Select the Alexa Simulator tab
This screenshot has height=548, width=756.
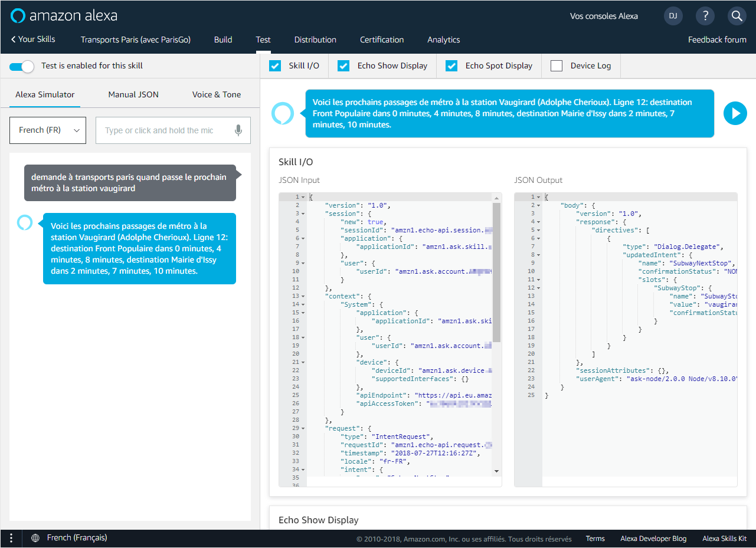(x=45, y=94)
